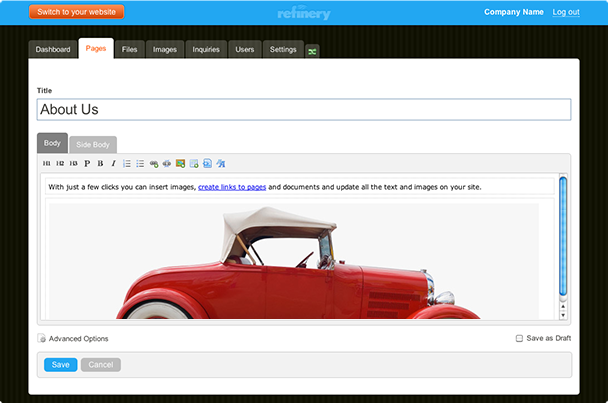Image resolution: width=608 pixels, height=403 pixels.
Task: Select the Body content tab
Action: tap(52, 143)
